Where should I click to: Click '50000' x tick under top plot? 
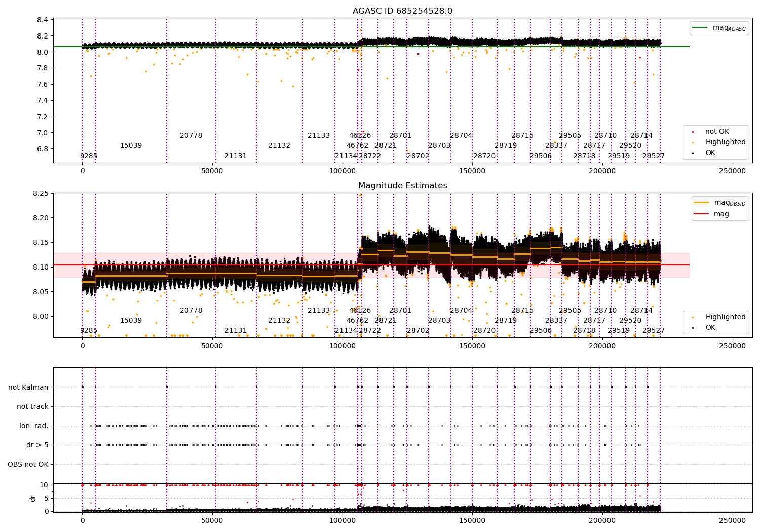(212, 171)
